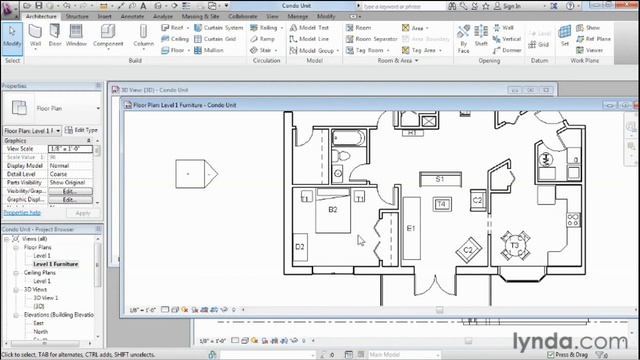The height and width of the screenshot is (360, 640).
Task: Select Curtain System tool
Action: (x=218, y=28)
